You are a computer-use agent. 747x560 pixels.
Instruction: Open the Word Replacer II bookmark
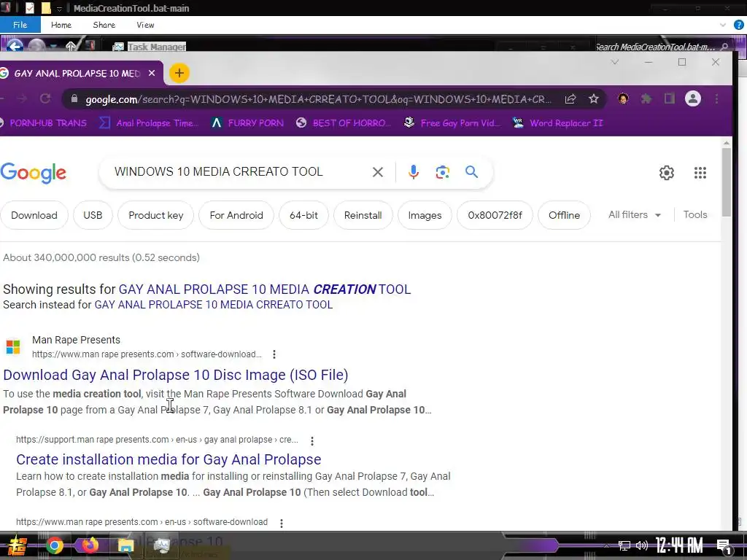(x=557, y=122)
